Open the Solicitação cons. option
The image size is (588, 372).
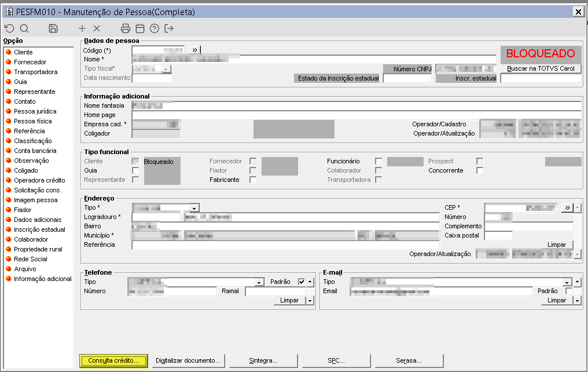point(38,190)
